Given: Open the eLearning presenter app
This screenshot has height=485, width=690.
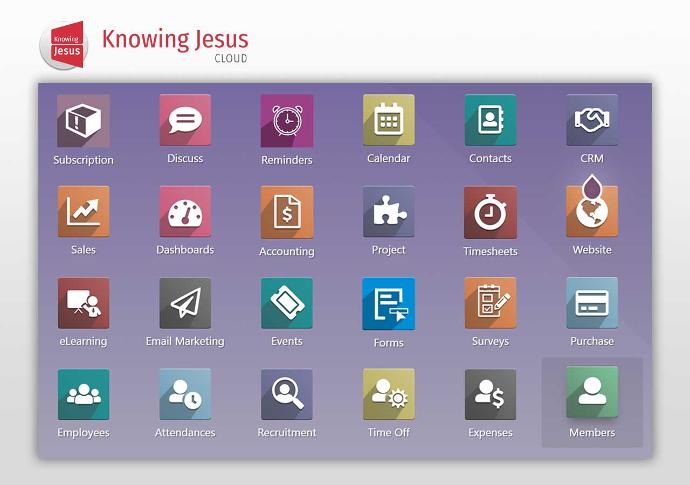Looking at the screenshot, I should click(x=83, y=303).
